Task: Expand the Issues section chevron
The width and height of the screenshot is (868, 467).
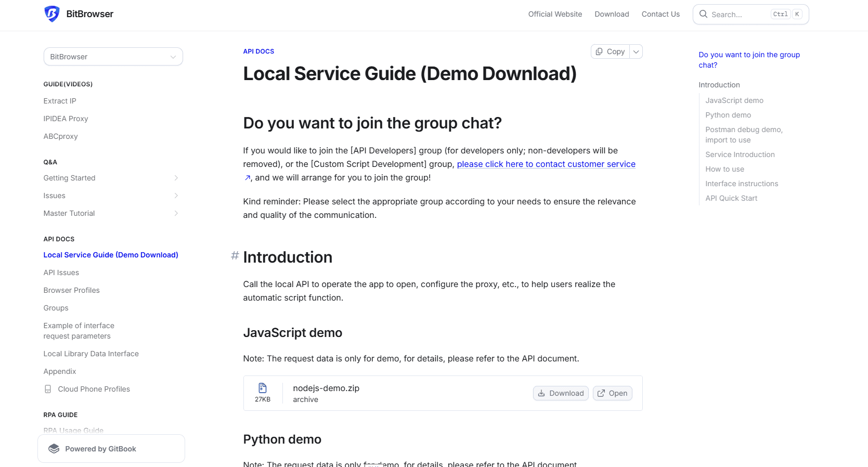Action: [176, 196]
